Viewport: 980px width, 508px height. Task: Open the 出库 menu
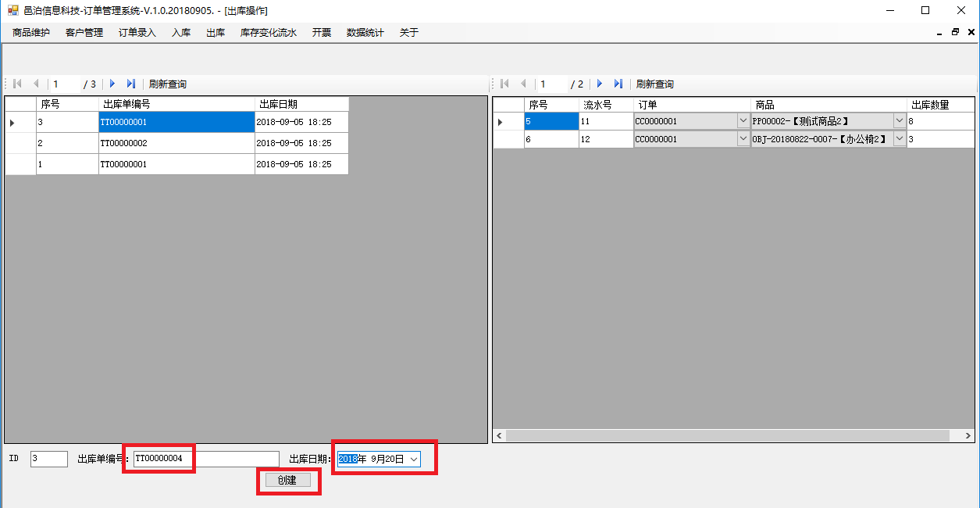coord(216,32)
